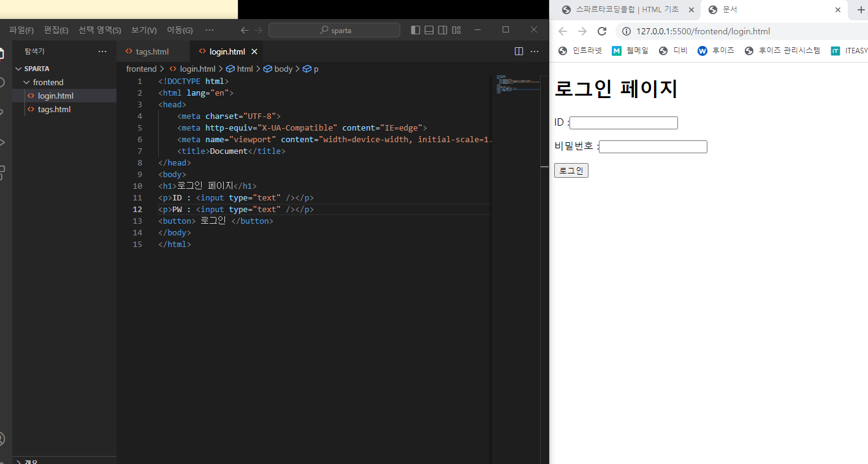The width and height of the screenshot is (868, 464).
Task: Open login.html in the explorer tree
Action: pos(64,96)
